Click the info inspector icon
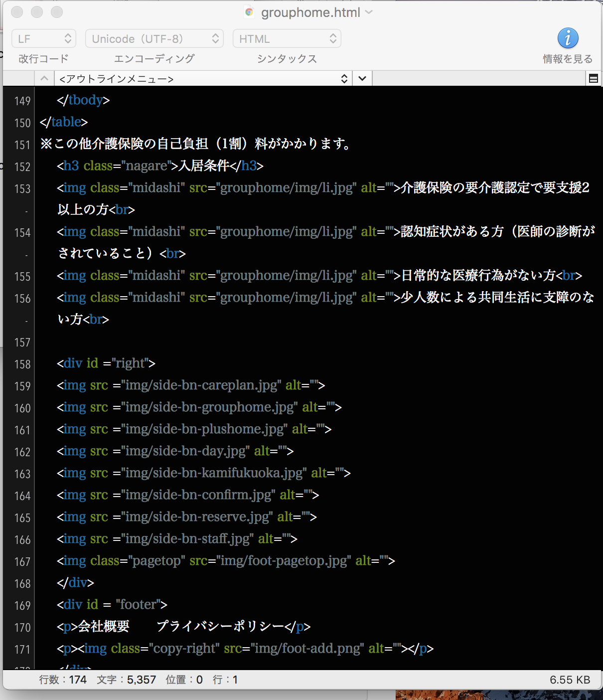603x700 pixels. pyautogui.click(x=568, y=38)
